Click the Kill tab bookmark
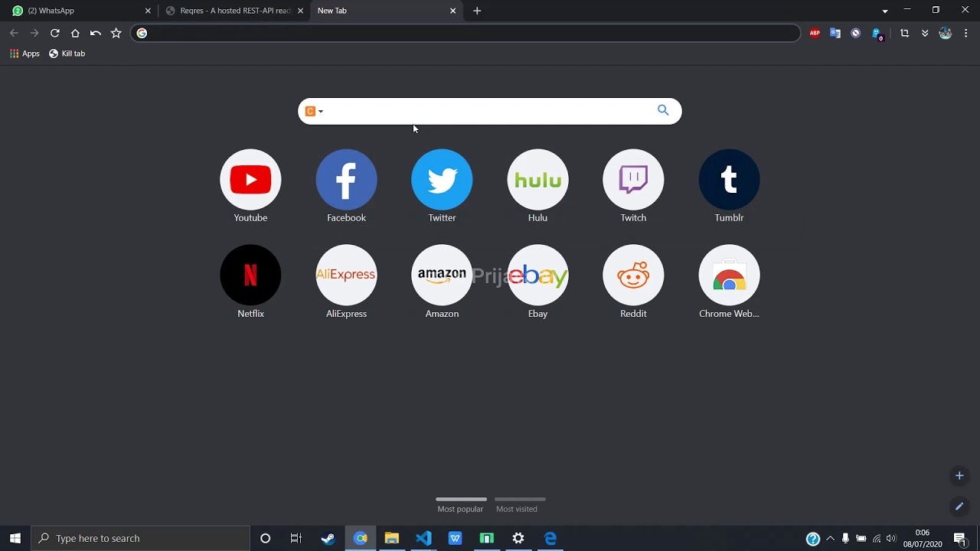Viewport: 980px width, 551px height. pyautogui.click(x=67, y=54)
